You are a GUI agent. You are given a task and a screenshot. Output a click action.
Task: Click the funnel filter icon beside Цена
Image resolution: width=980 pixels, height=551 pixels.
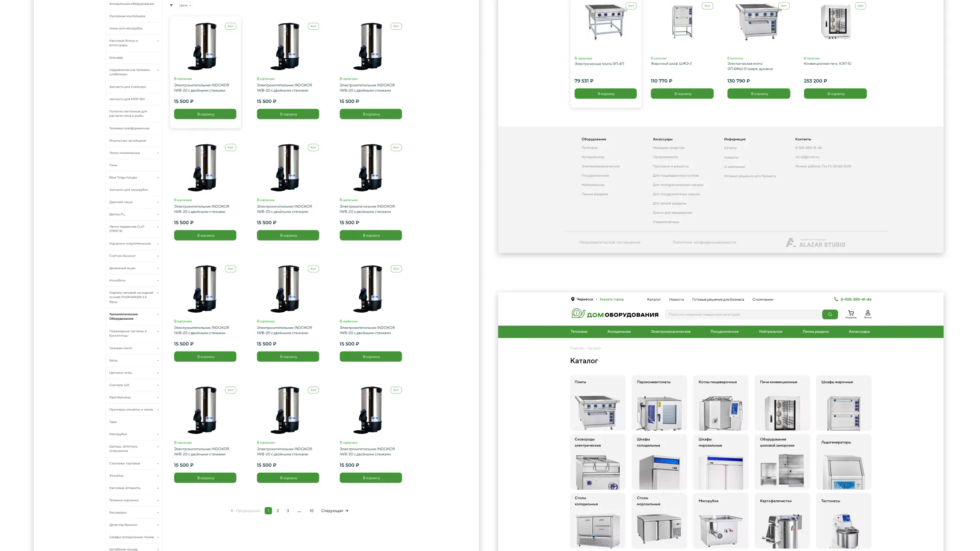tap(171, 5)
